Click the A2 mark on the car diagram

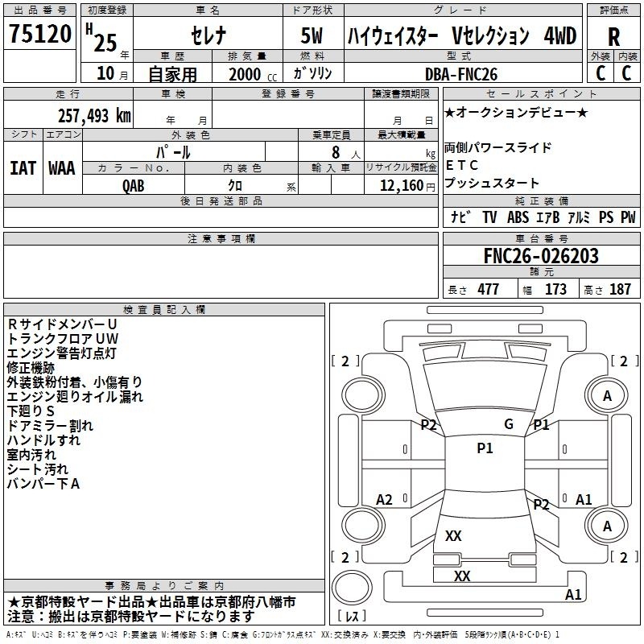(385, 500)
